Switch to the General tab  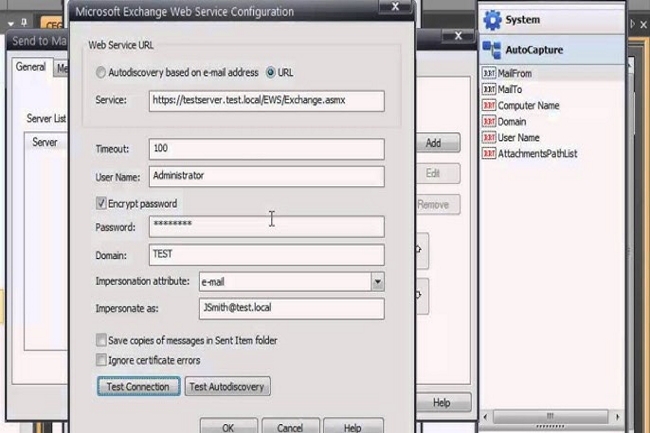click(x=30, y=68)
